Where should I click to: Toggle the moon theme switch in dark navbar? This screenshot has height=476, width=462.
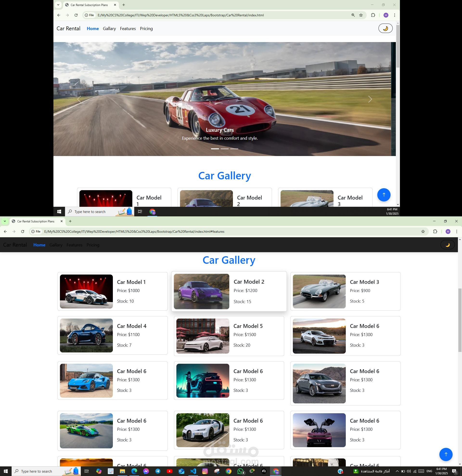pos(447,245)
